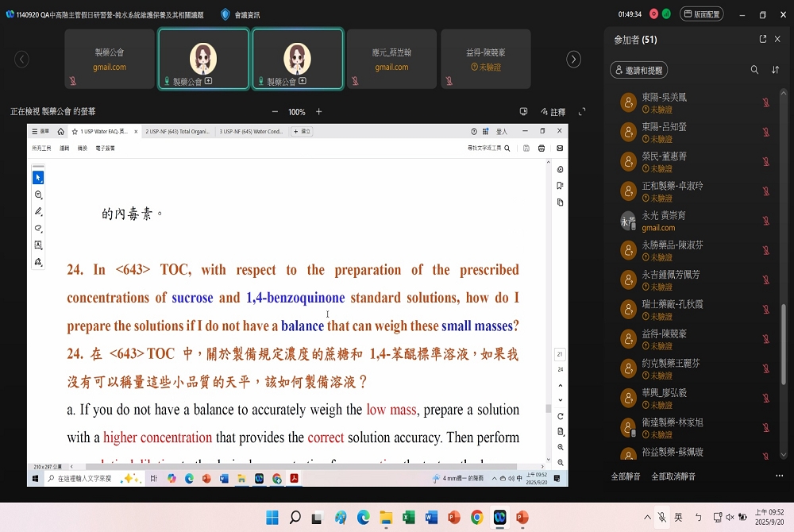Toggle mute for 東陽-吳美鳳
The width and height of the screenshot is (794, 532).
[x=766, y=102]
